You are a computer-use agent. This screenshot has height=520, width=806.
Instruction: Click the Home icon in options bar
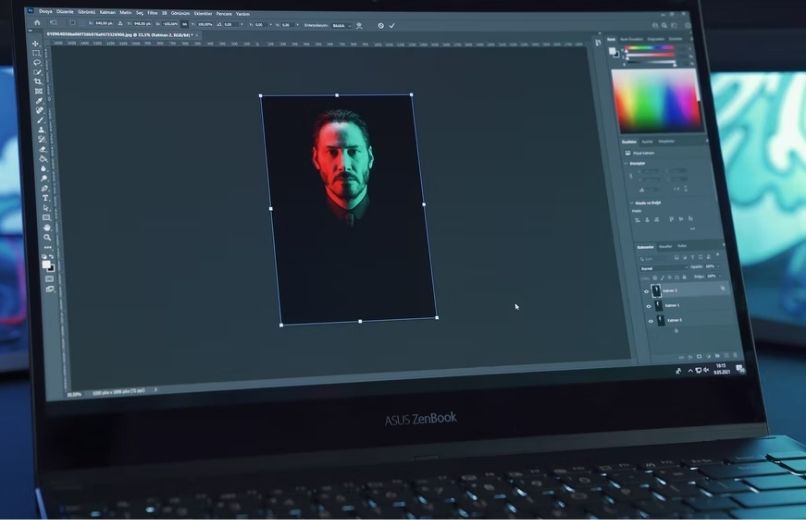click(x=37, y=23)
